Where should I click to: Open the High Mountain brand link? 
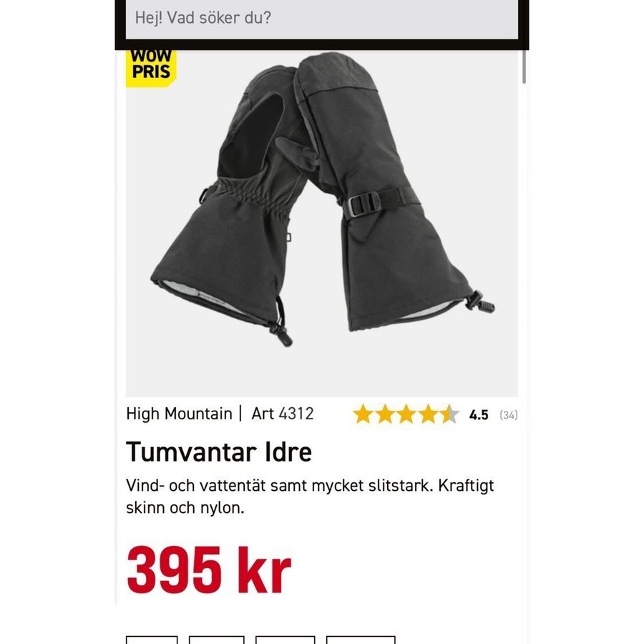179,414
